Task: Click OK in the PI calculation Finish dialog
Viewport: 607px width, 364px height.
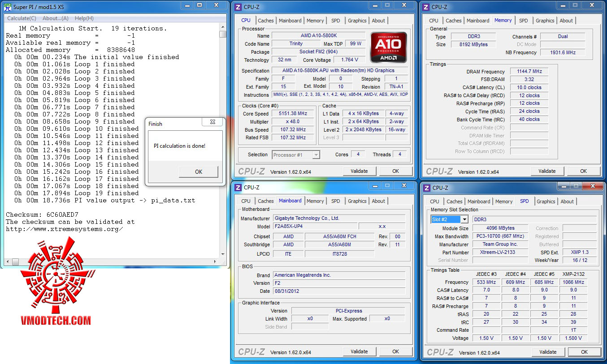Action: [x=199, y=171]
